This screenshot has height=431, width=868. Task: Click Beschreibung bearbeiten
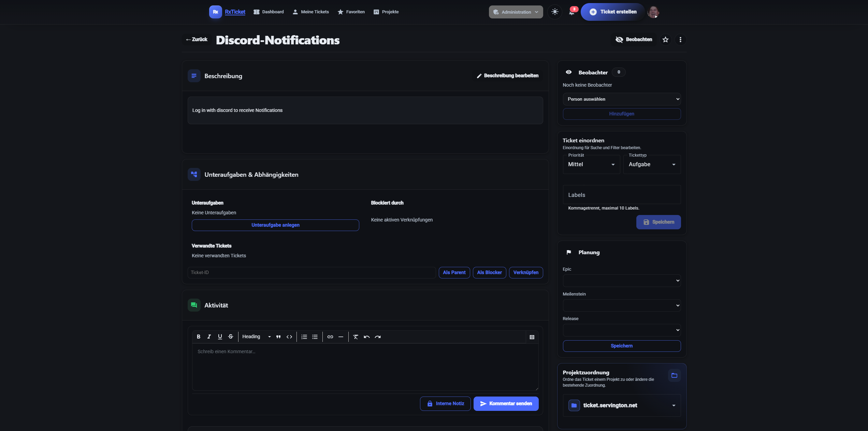[x=508, y=76]
